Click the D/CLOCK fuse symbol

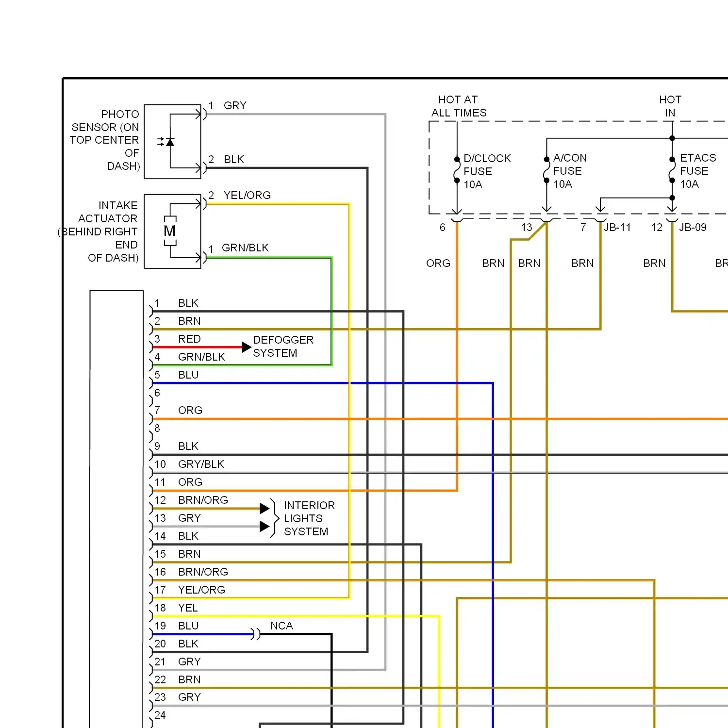457,170
